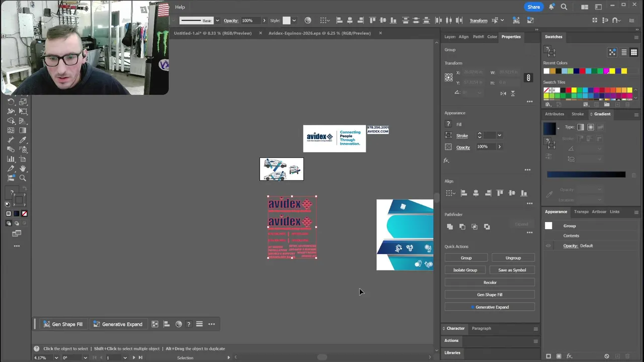The height and width of the screenshot is (362, 644).
Task: Set color mode to None in toolbar
Action: coord(24,214)
